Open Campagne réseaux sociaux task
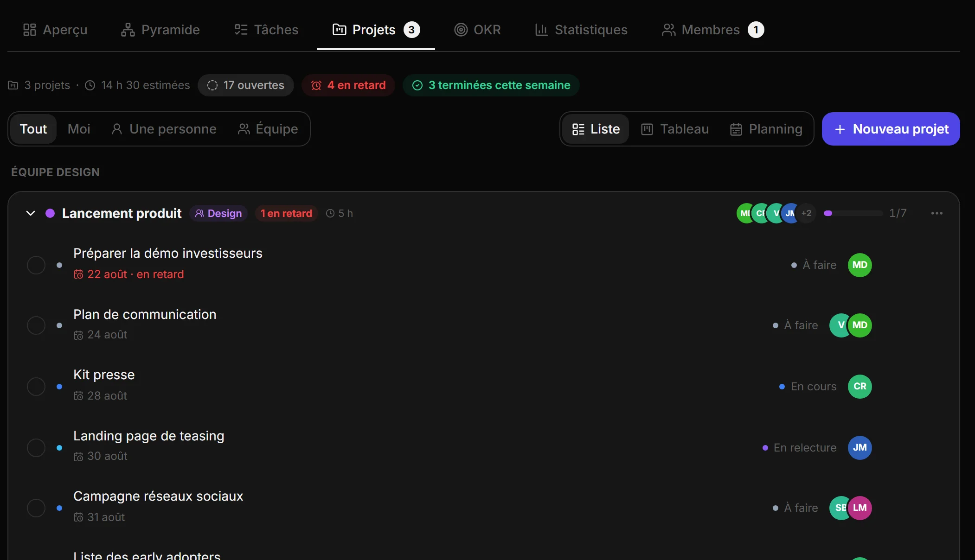This screenshot has height=560, width=975. coord(158,496)
